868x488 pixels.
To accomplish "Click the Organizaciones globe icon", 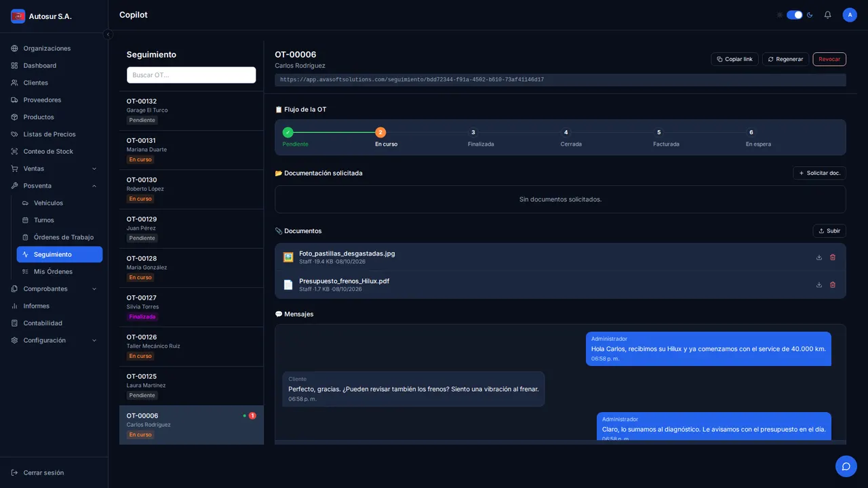I will pos(14,49).
